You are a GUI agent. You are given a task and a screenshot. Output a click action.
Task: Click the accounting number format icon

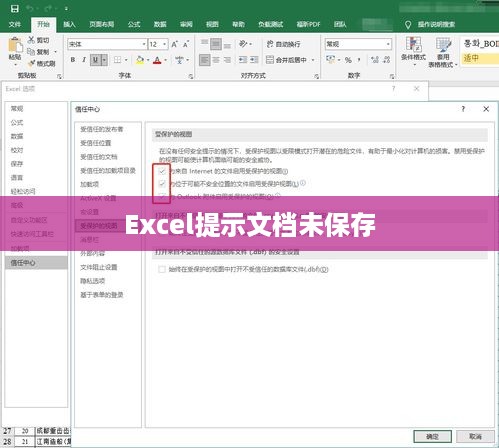[331, 60]
